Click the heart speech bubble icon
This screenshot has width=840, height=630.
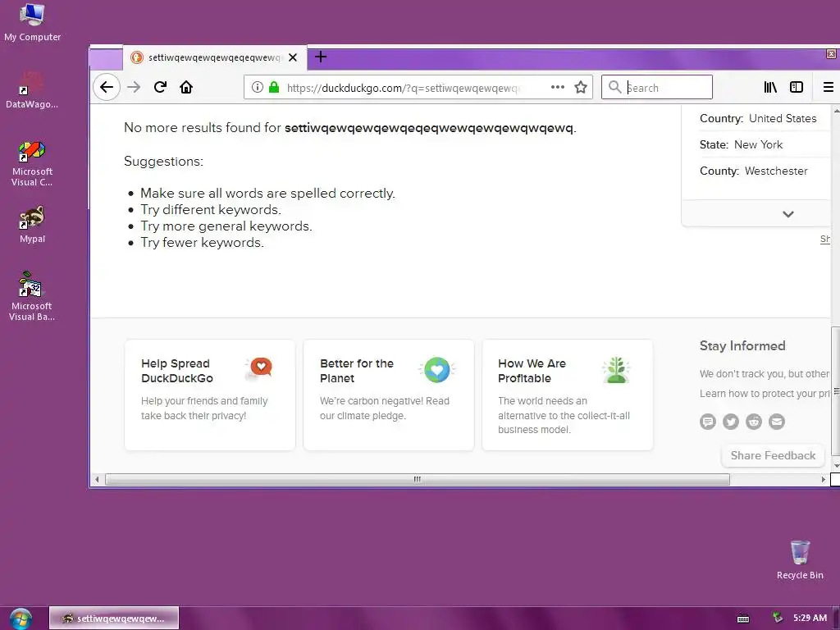259,368
